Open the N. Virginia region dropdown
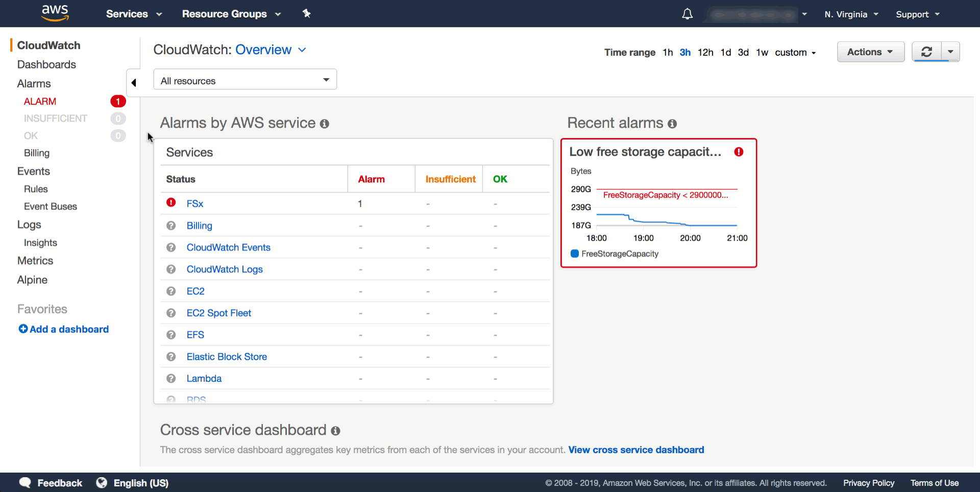This screenshot has height=492, width=980. coord(851,14)
